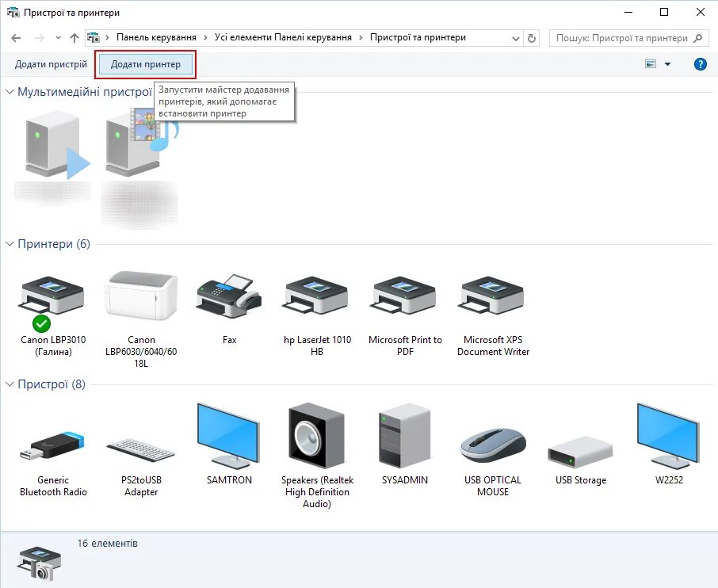Open the Панель керування breadcrumb item

[x=155, y=37]
